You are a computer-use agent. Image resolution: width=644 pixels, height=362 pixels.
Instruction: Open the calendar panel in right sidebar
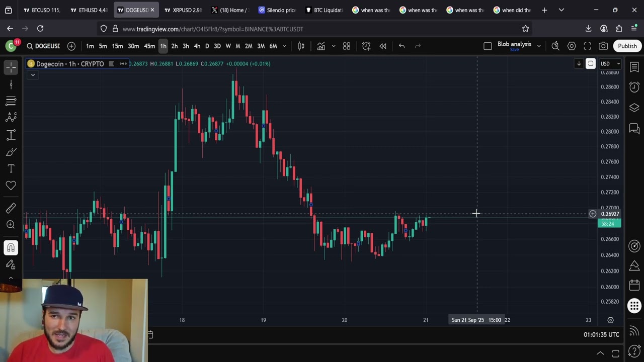[x=634, y=285]
